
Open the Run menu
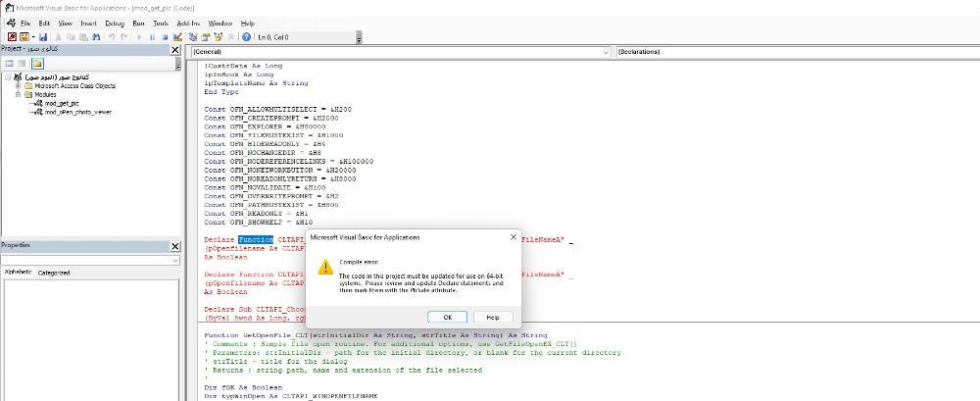point(139,24)
